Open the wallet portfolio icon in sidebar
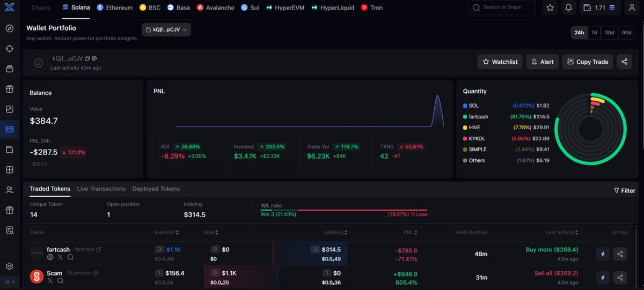Image resolution: width=644 pixels, height=290 pixels. pyautogui.click(x=10, y=129)
